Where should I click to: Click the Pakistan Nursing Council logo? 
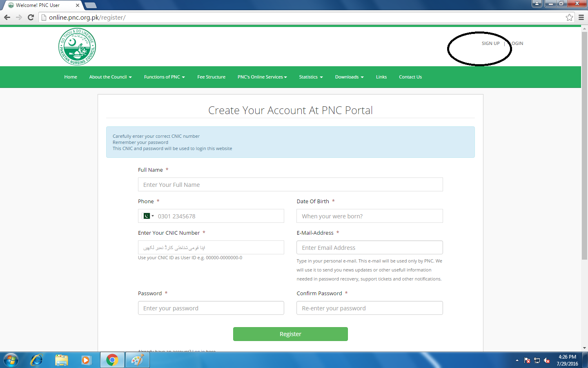(77, 47)
